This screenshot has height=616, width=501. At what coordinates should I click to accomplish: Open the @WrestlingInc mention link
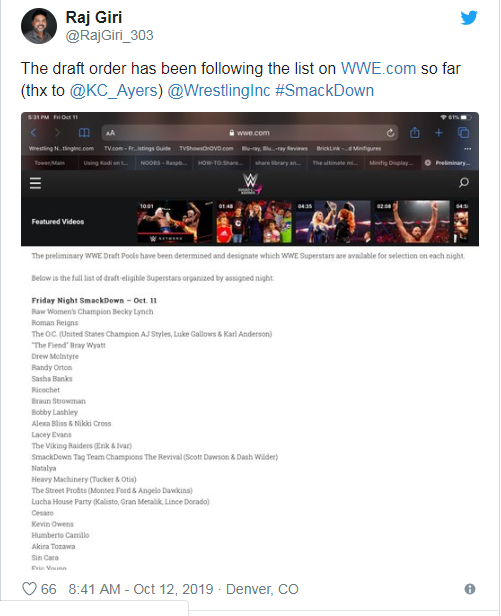click(x=219, y=90)
